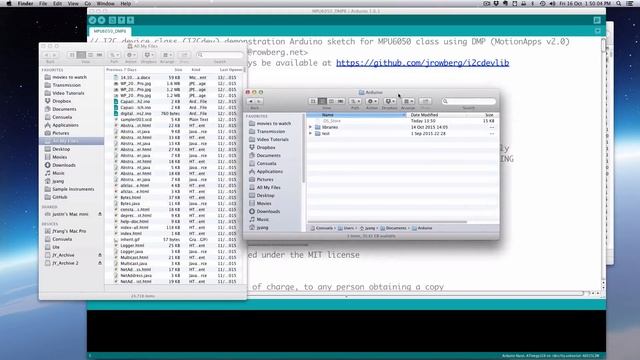The width and height of the screenshot is (640, 360).
Task: Open the Path dropdown in Arduino Finder window
Action: [355, 101]
